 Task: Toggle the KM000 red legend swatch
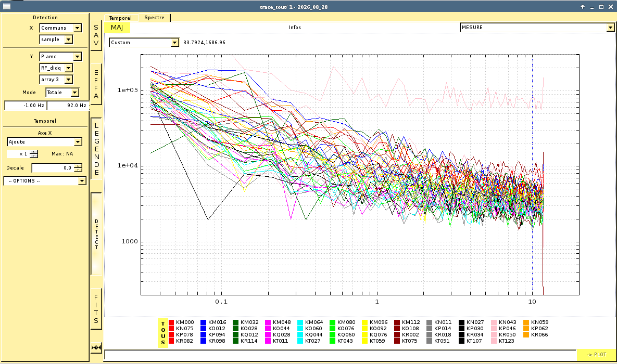[x=171, y=322]
